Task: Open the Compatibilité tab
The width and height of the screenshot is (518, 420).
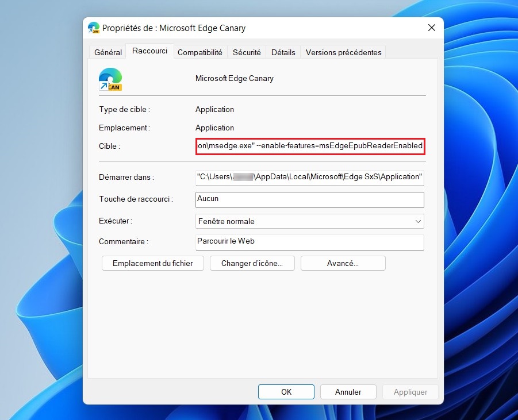Action: click(200, 52)
